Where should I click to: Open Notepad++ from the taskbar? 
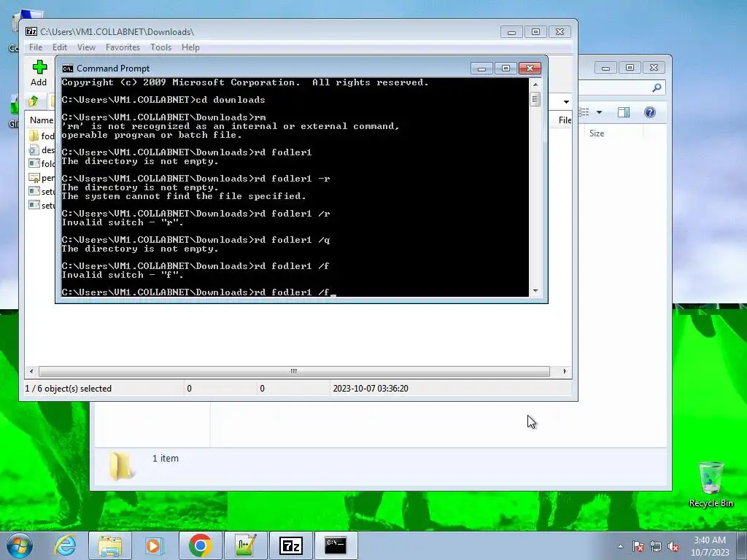tap(245, 545)
